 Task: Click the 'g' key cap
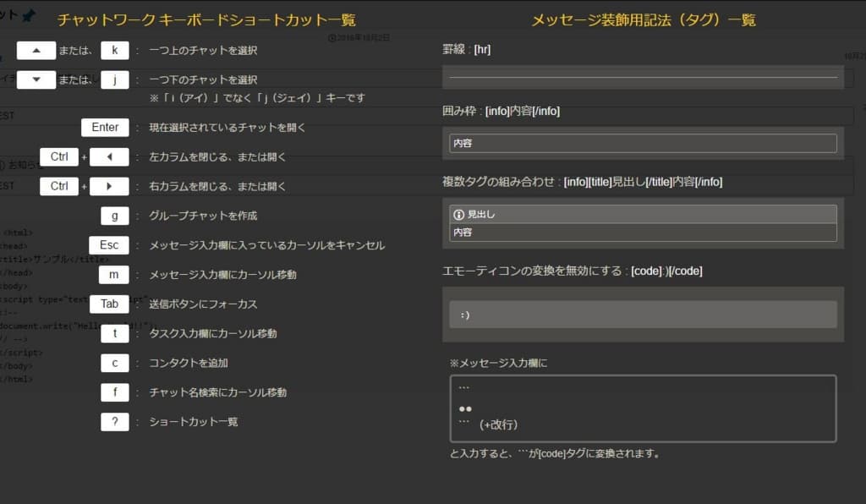(x=115, y=216)
